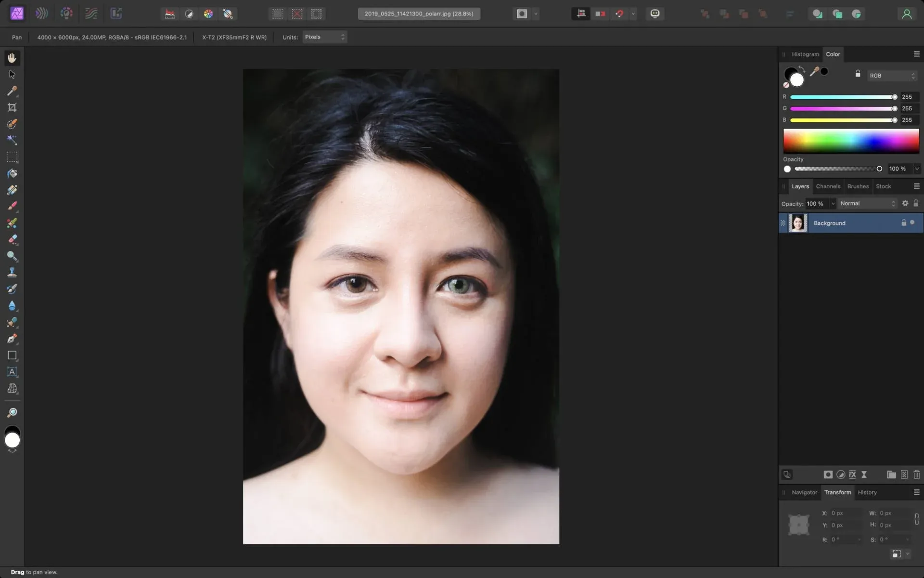Select the Move tool
Screen dimensions: 924x578
[x=12, y=74]
